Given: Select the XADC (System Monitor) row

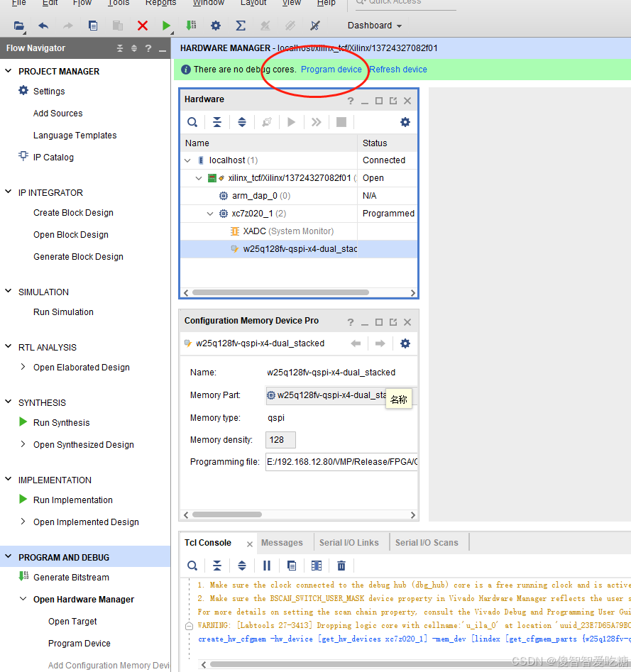Looking at the screenshot, I should pyautogui.click(x=298, y=231).
